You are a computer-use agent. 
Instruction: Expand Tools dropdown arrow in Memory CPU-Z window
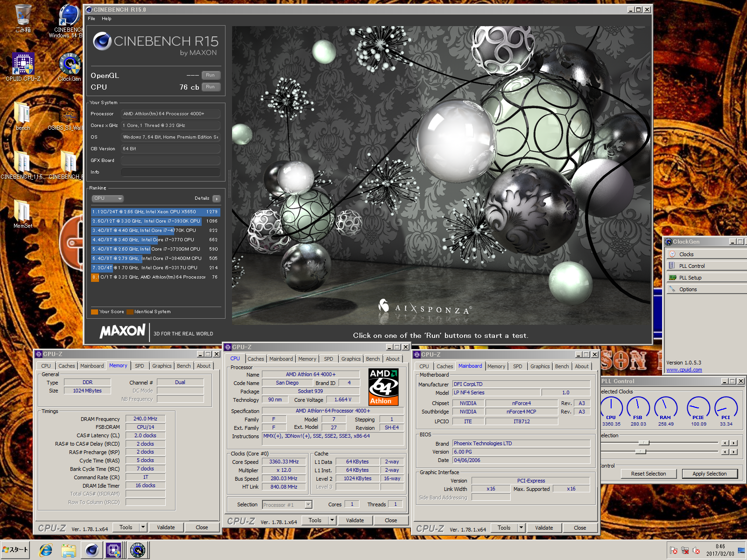[143, 527]
